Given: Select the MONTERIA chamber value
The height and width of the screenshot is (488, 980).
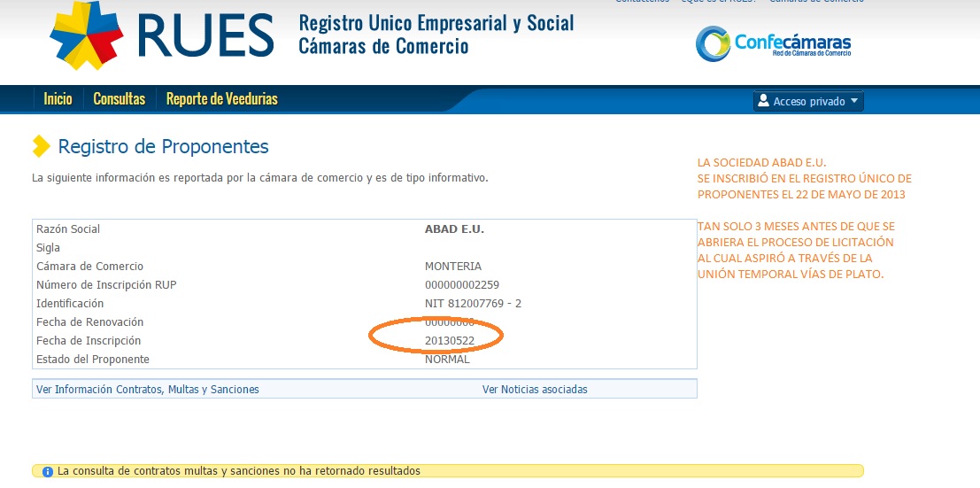Looking at the screenshot, I should tap(453, 267).
